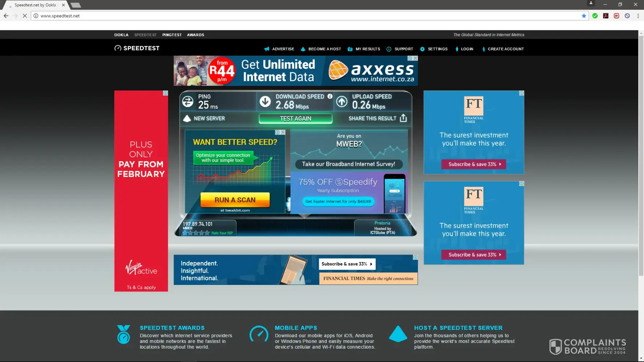Click the upload arrow icon
Screen dimensions: 644x362
tap(342, 102)
